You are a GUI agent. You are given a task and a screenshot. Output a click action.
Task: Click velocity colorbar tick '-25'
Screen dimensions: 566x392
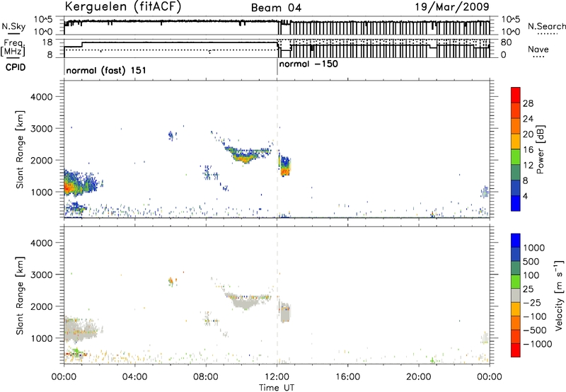tap(533, 303)
